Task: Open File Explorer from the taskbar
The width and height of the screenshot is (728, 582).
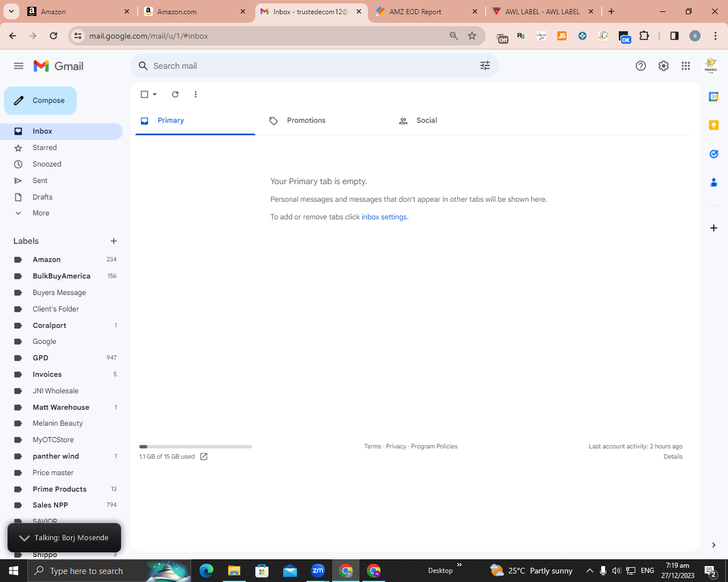Action: (234, 571)
